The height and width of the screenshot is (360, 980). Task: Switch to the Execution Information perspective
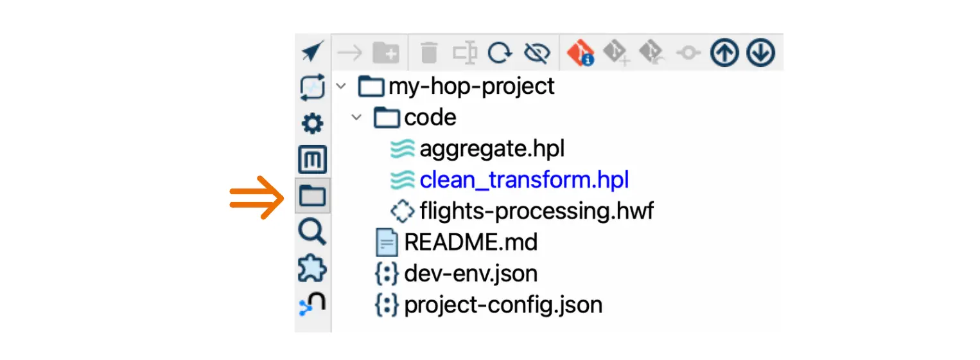tap(313, 87)
